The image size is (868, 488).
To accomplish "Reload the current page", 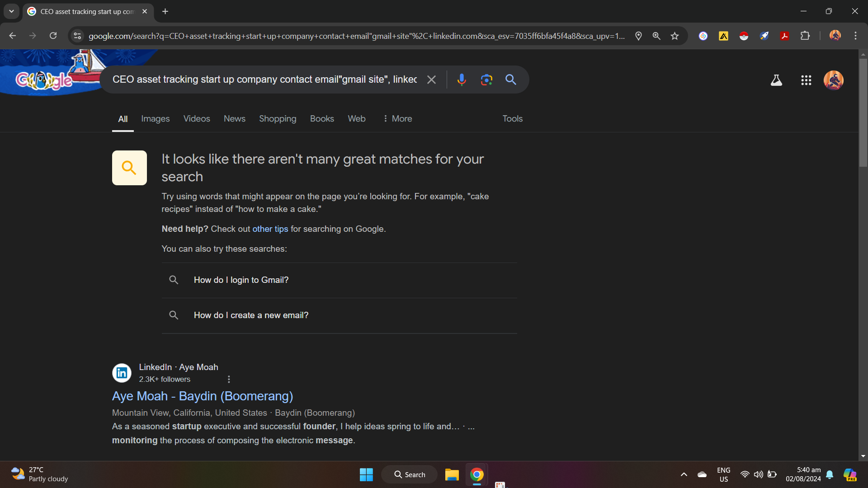I will click(53, 36).
